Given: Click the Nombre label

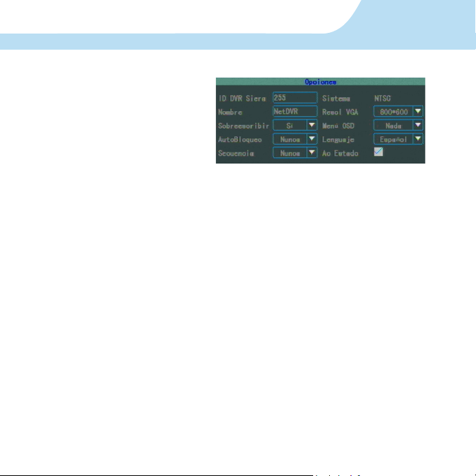Looking at the screenshot, I should pos(230,112).
